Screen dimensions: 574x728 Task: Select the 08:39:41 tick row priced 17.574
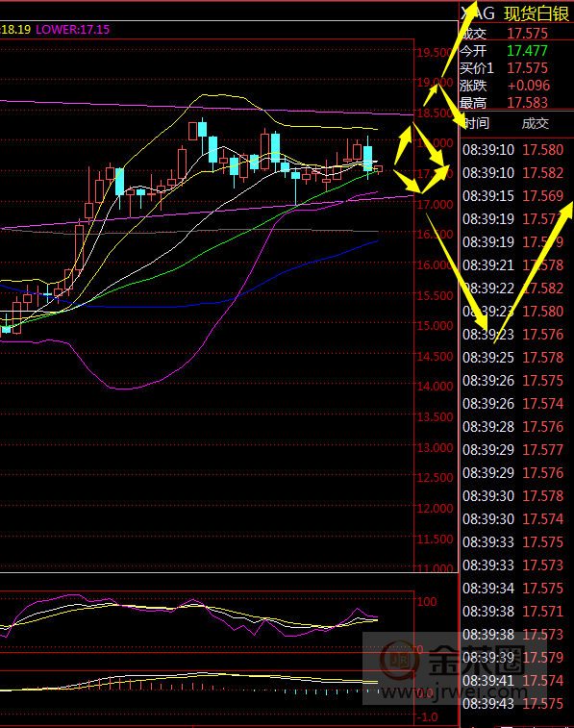512,681
